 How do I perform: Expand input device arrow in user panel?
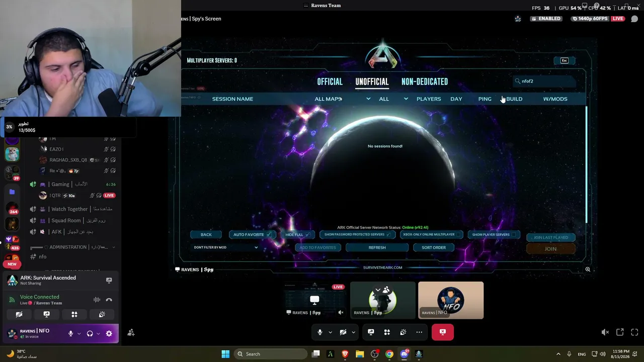point(79,333)
